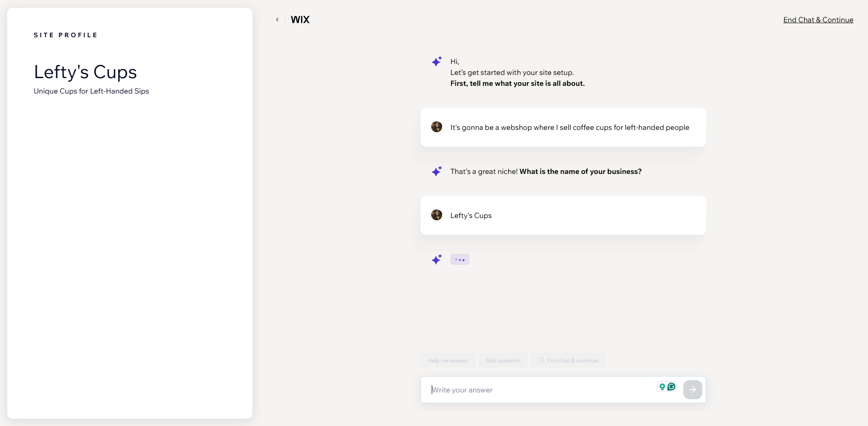Click the Unique Cups for Left-Handed Sips tagline

pos(91,91)
